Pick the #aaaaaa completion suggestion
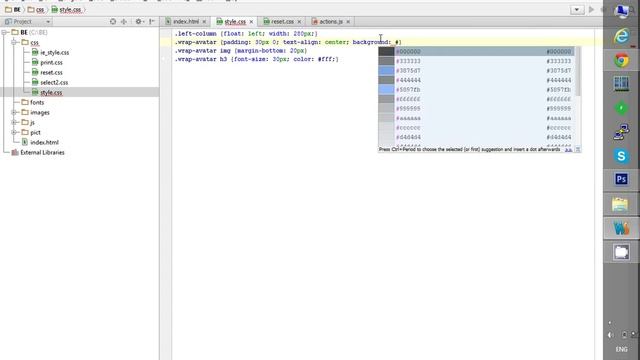 pos(476,118)
